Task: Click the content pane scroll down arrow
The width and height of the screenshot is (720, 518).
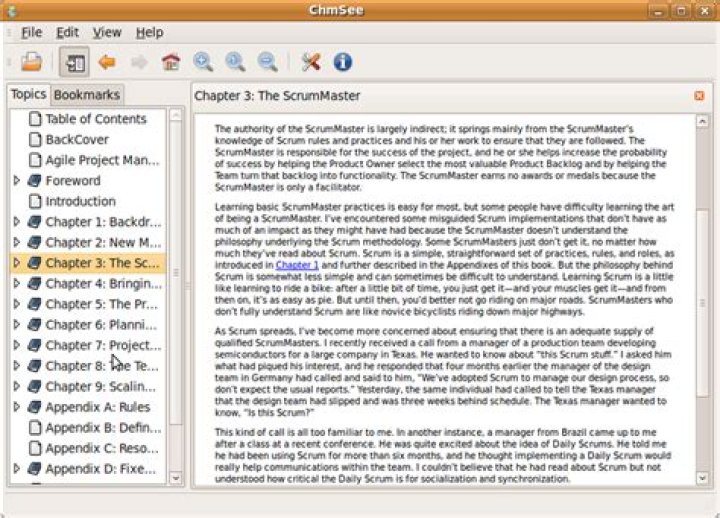Action: (702, 478)
